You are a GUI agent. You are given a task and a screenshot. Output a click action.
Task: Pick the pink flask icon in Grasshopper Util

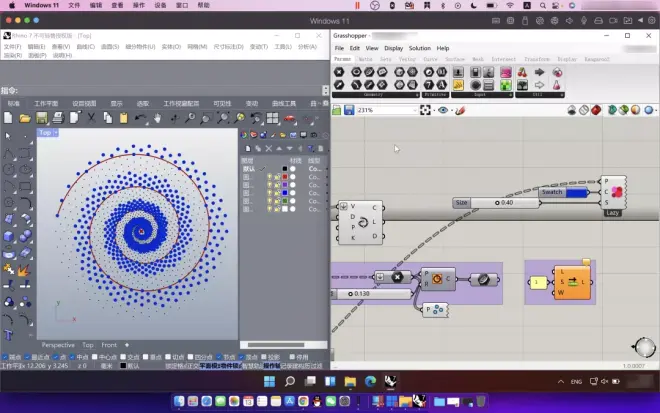click(557, 85)
